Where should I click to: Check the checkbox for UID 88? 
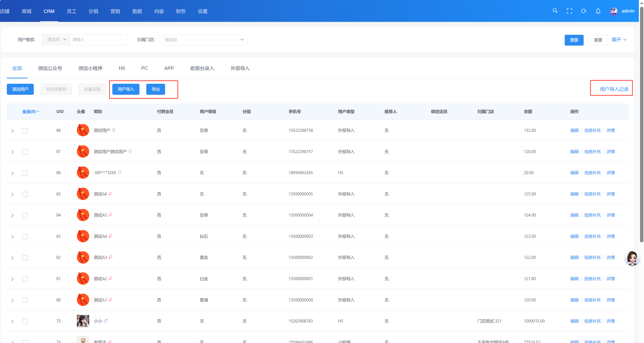25,131
